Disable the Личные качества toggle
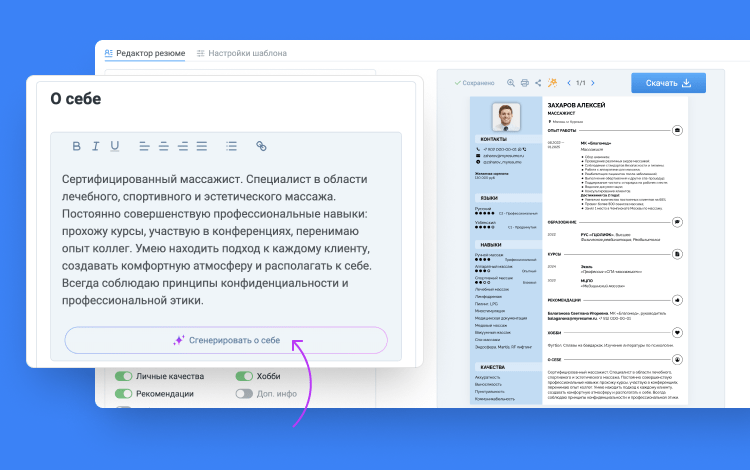The image size is (750, 470). (123, 376)
